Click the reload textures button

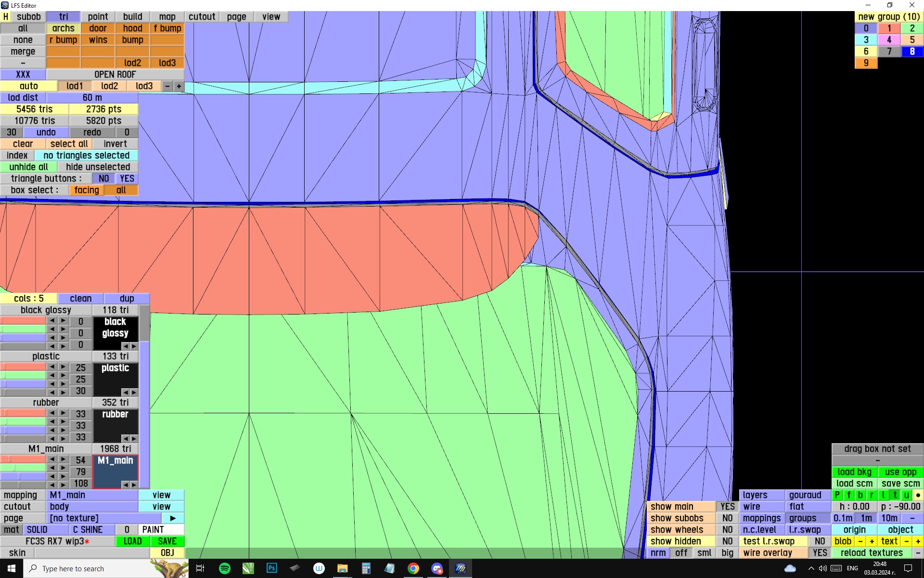[x=871, y=552]
